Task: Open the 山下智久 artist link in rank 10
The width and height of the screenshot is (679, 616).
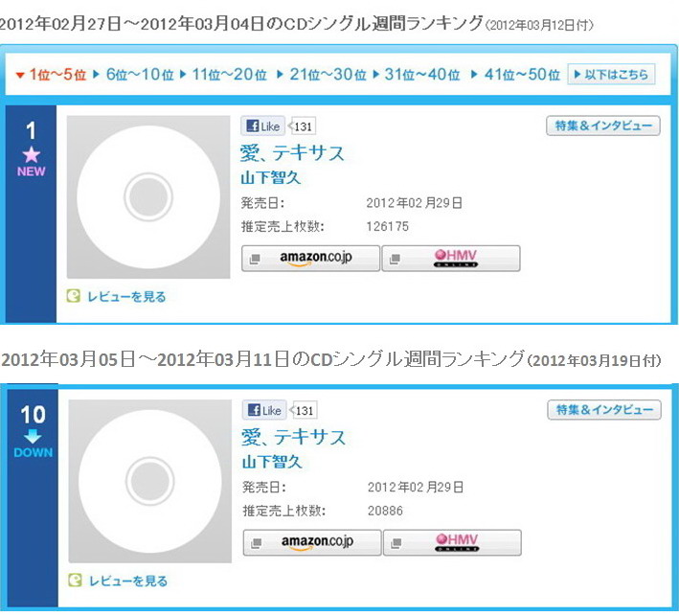Action: pos(272,462)
